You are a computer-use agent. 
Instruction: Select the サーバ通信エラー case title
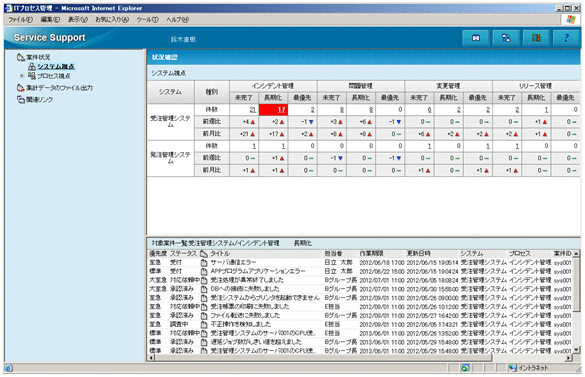click(x=234, y=262)
